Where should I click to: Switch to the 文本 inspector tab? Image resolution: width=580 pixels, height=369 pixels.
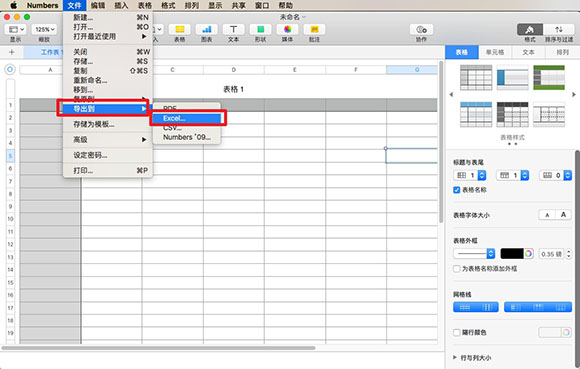click(x=528, y=53)
